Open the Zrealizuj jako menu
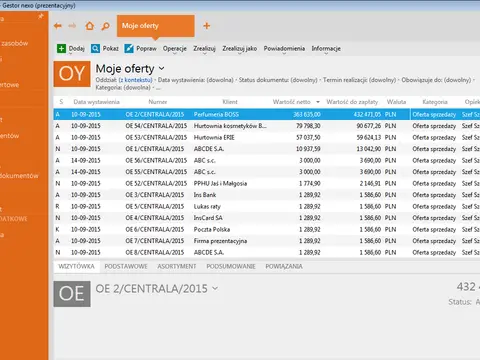Image resolution: width=480 pixels, height=360 pixels. [240, 49]
